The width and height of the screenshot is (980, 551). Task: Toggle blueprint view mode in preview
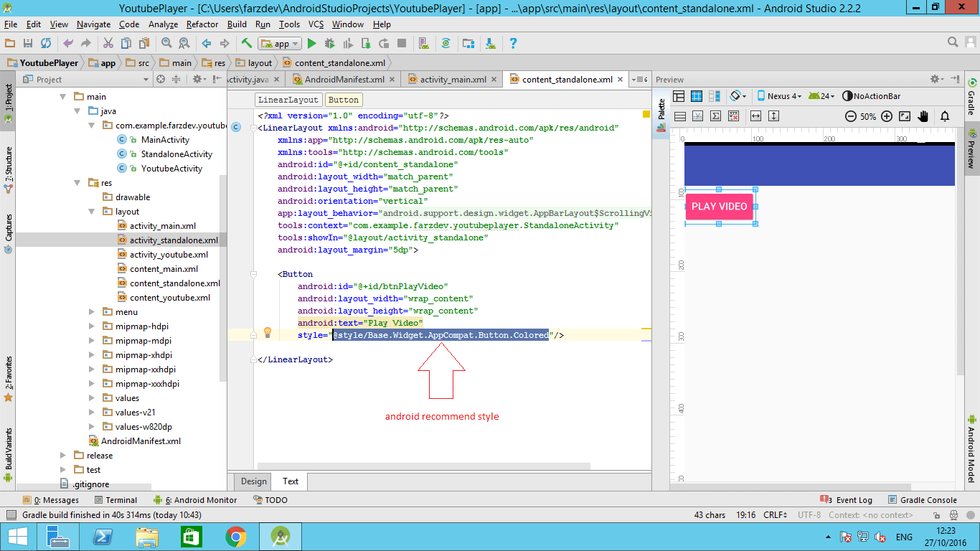tap(697, 96)
